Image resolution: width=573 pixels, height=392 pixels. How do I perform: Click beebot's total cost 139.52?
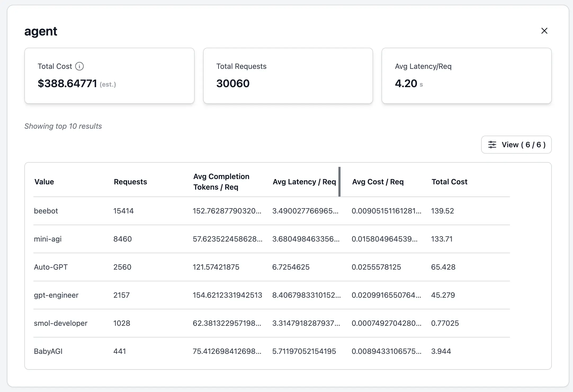tap(442, 211)
